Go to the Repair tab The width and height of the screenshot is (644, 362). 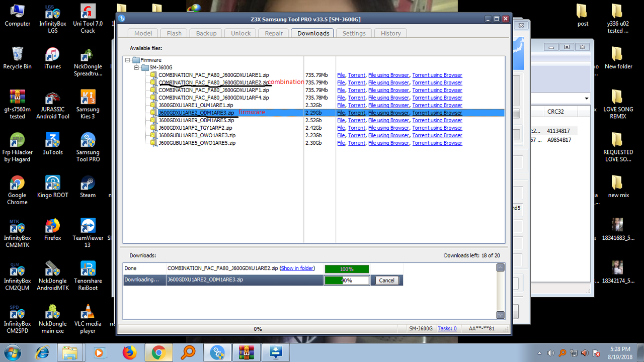click(274, 33)
